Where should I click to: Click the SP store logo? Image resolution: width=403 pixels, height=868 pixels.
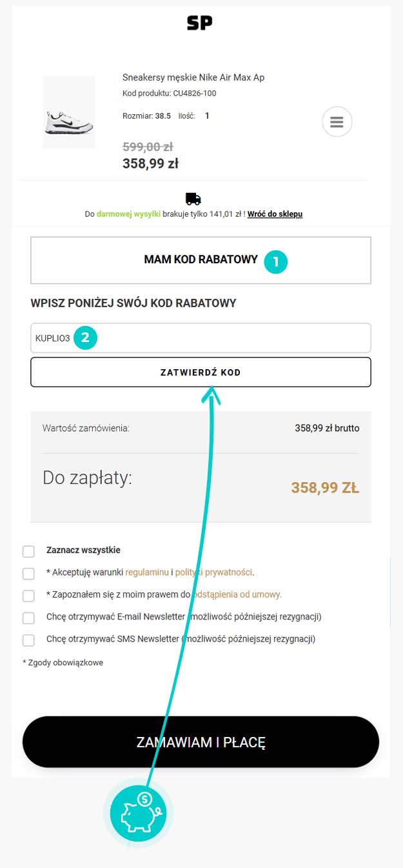tap(199, 23)
